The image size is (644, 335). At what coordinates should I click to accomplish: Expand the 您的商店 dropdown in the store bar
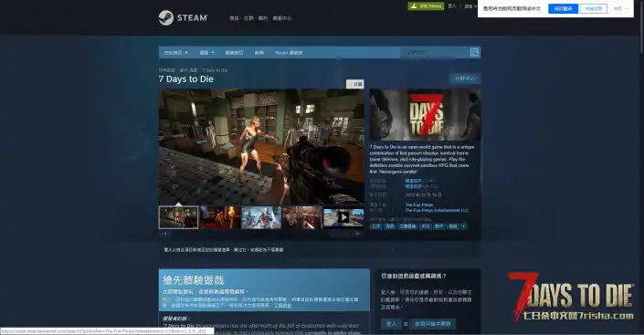pos(175,53)
